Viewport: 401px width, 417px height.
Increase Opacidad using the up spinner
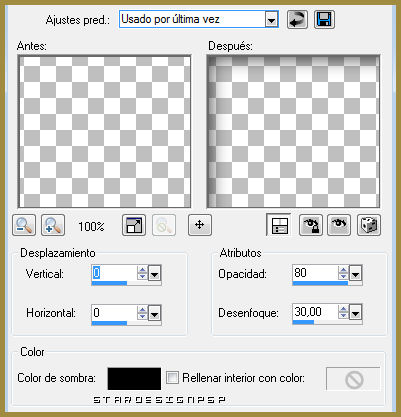[x=343, y=270]
